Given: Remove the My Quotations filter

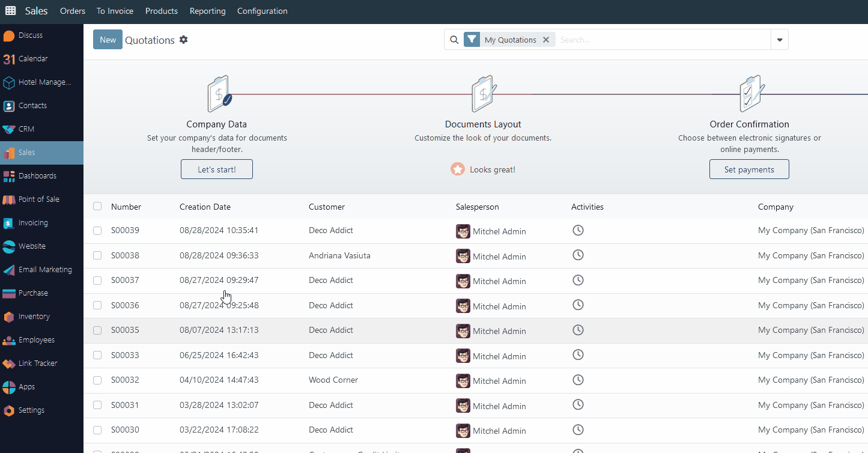Looking at the screenshot, I should coord(546,40).
